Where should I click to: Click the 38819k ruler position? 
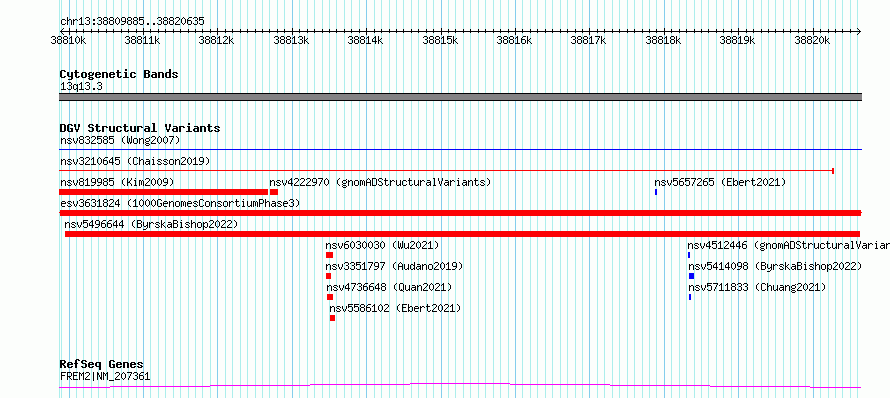(738, 40)
